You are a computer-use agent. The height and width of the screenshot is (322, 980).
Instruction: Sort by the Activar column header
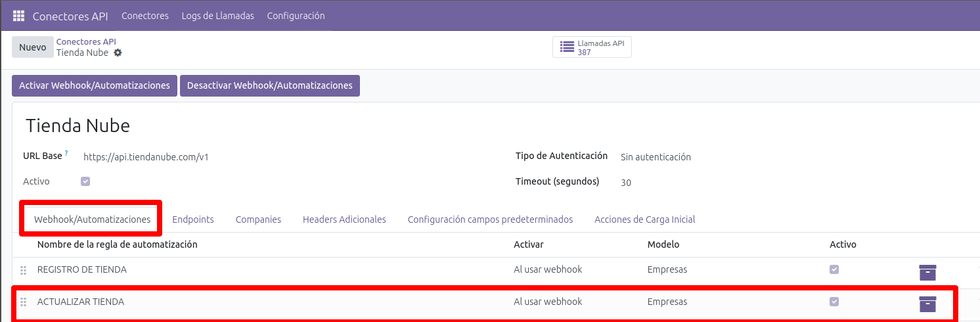tap(529, 244)
